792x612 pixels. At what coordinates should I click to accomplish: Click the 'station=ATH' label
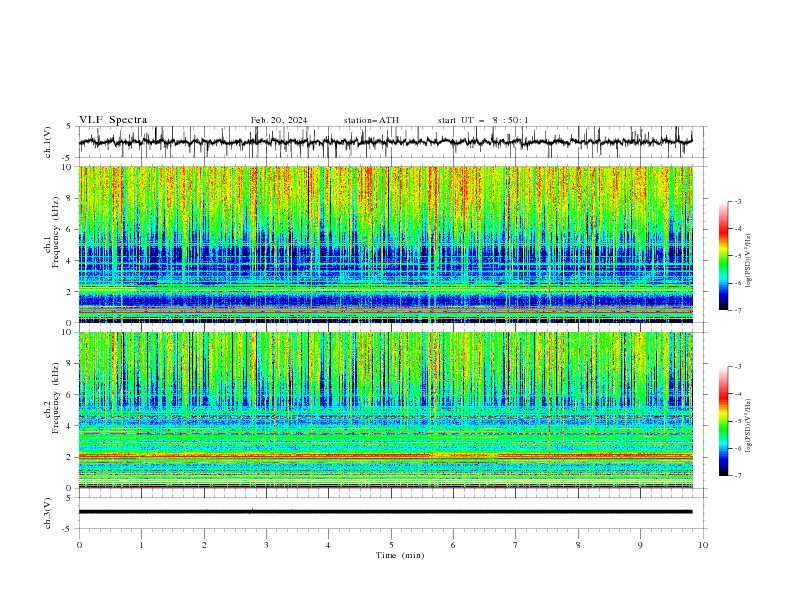371,120
